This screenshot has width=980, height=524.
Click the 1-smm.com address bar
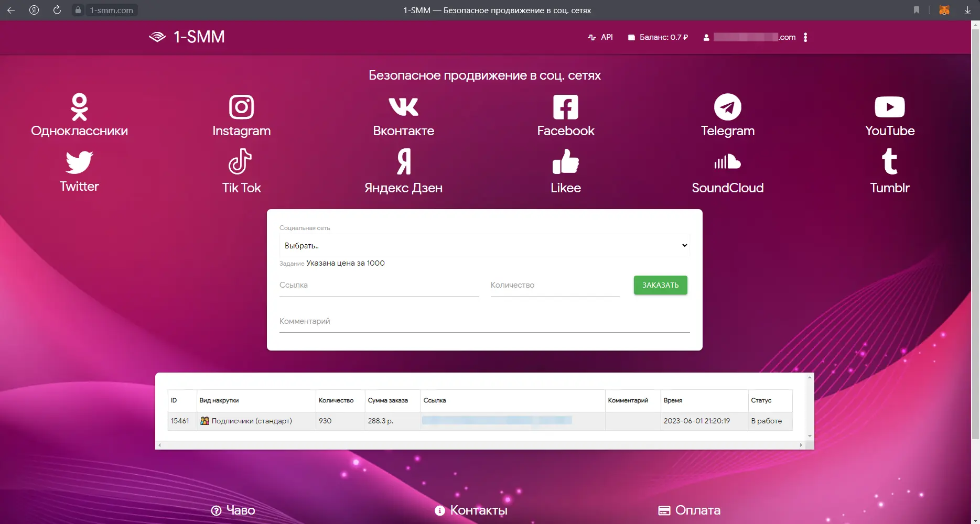coord(111,10)
